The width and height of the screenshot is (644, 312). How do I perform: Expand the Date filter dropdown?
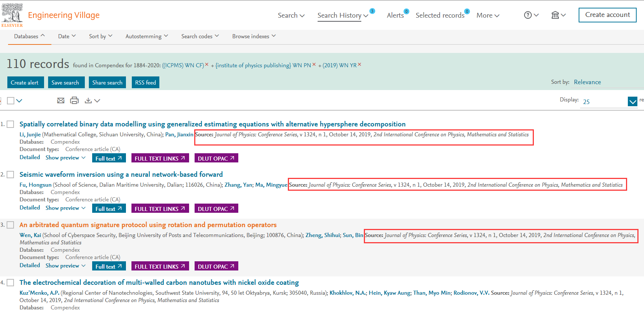click(67, 36)
